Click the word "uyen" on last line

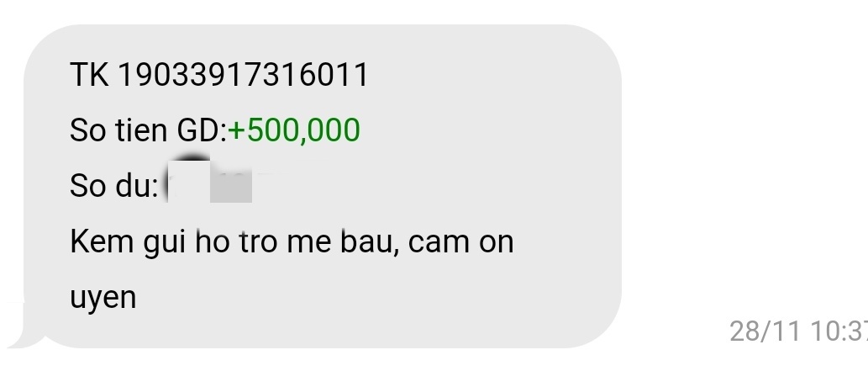pyautogui.click(x=103, y=299)
